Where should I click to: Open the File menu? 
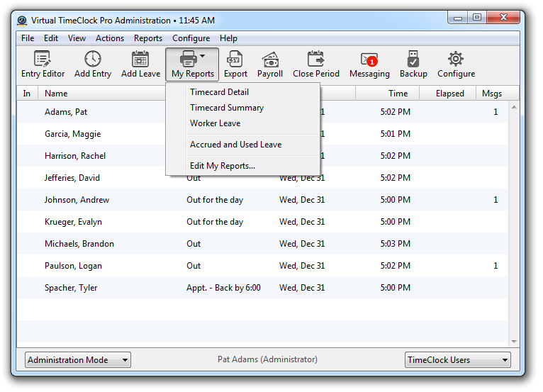click(28, 38)
